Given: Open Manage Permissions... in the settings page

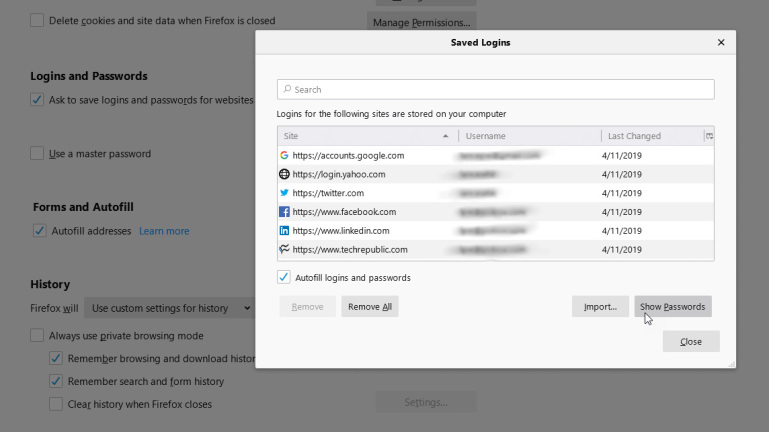Looking at the screenshot, I should point(421,23).
